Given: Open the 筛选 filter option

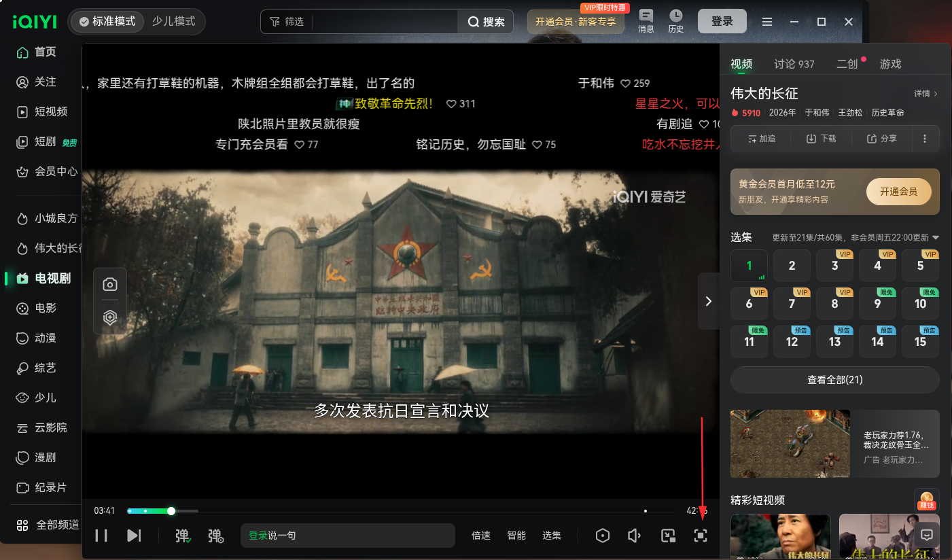Looking at the screenshot, I should [x=287, y=22].
